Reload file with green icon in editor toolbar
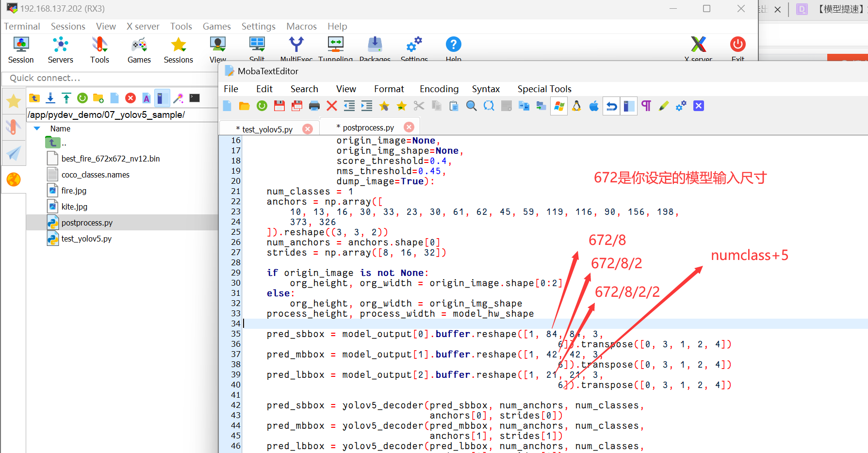 tap(262, 106)
